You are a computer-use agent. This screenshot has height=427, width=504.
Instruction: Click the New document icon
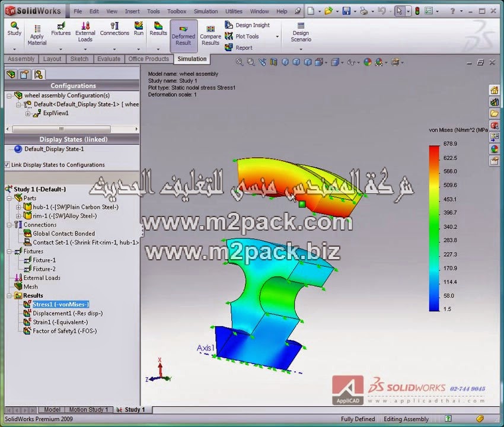coord(311,11)
